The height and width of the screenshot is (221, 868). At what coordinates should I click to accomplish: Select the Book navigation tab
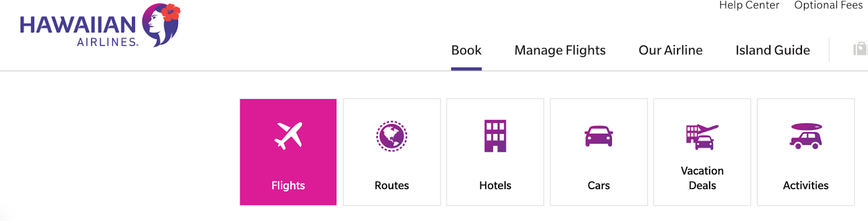(x=466, y=50)
